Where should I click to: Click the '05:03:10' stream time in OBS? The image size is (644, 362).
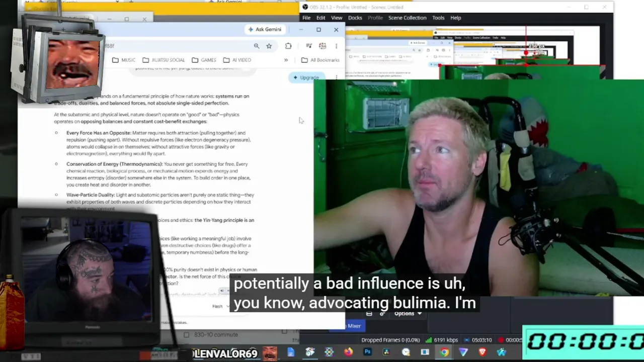(x=481, y=340)
